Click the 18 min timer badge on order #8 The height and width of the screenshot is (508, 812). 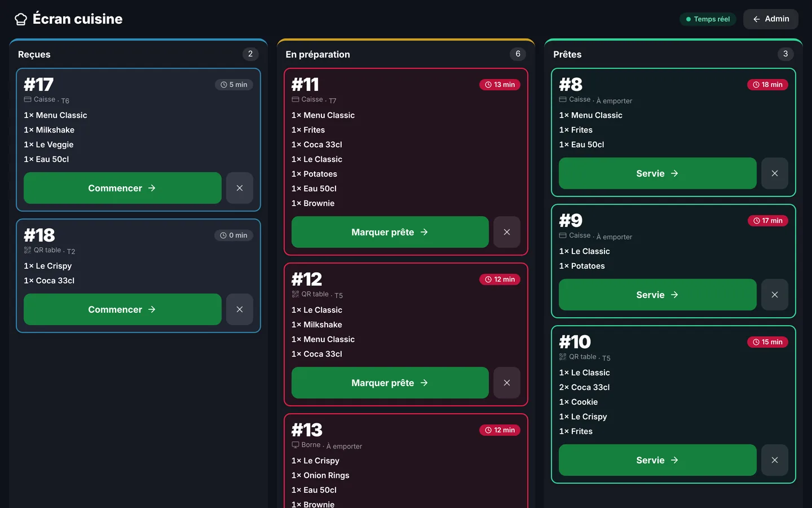(x=768, y=85)
